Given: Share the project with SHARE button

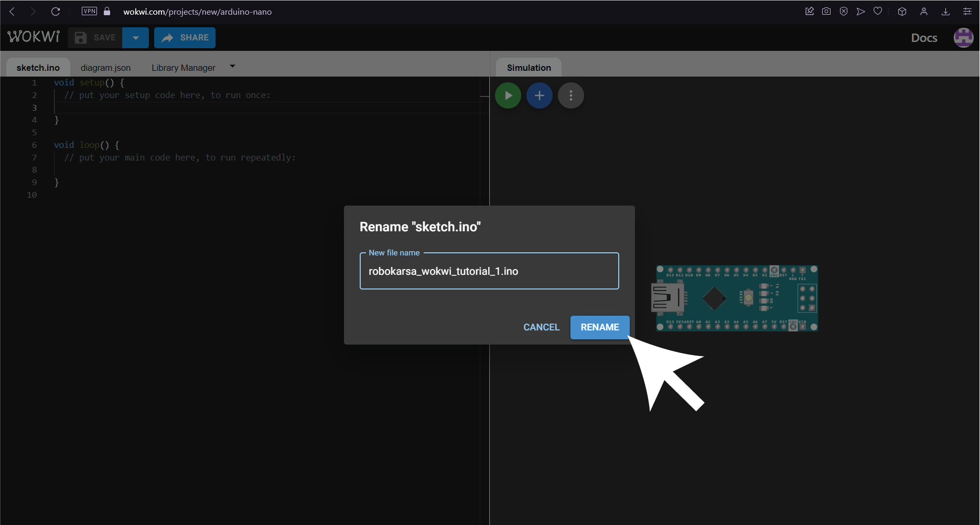Looking at the screenshot, I should coord(185,38).
